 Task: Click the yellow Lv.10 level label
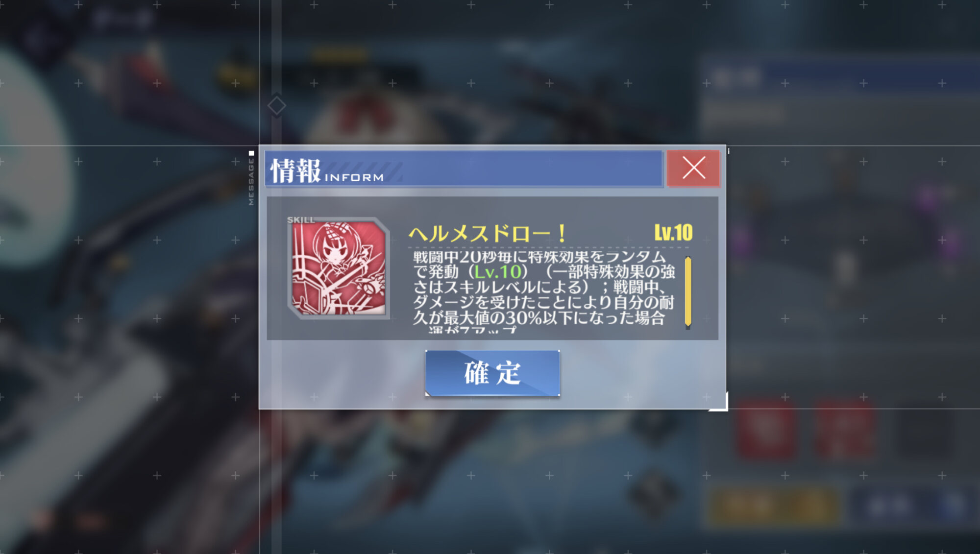[673, 233]
